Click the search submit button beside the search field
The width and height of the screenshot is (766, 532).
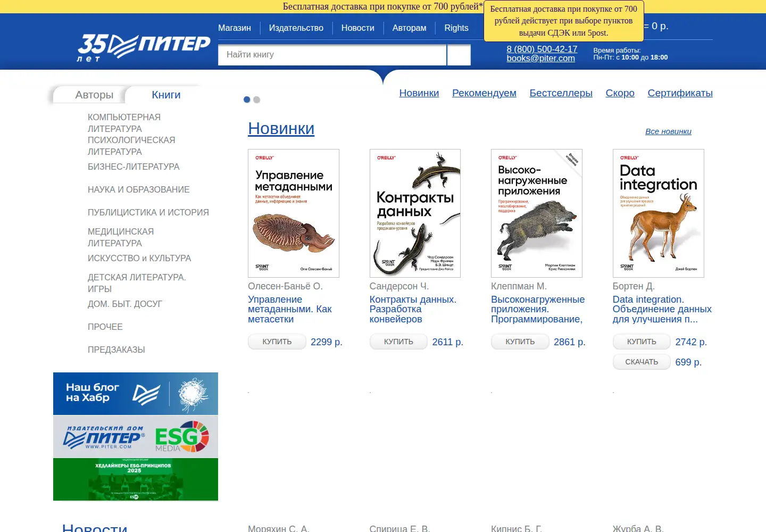coord(459,55)
